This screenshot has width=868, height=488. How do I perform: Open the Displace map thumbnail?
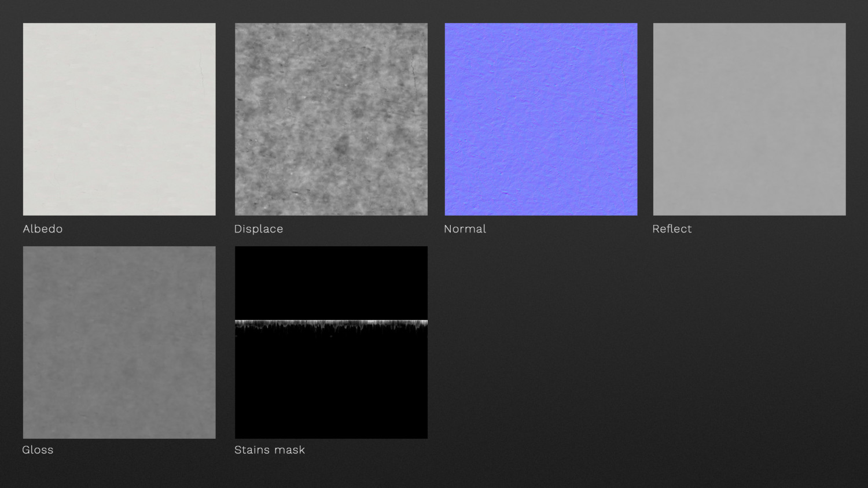(x=331, y=119)
